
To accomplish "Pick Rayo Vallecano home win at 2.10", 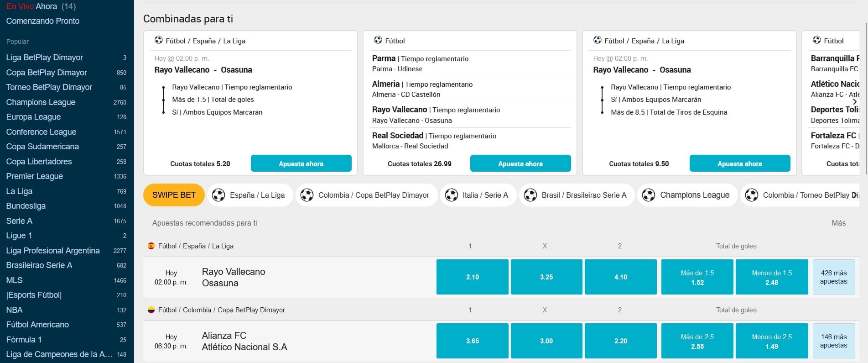I will [x=473, y=277].
